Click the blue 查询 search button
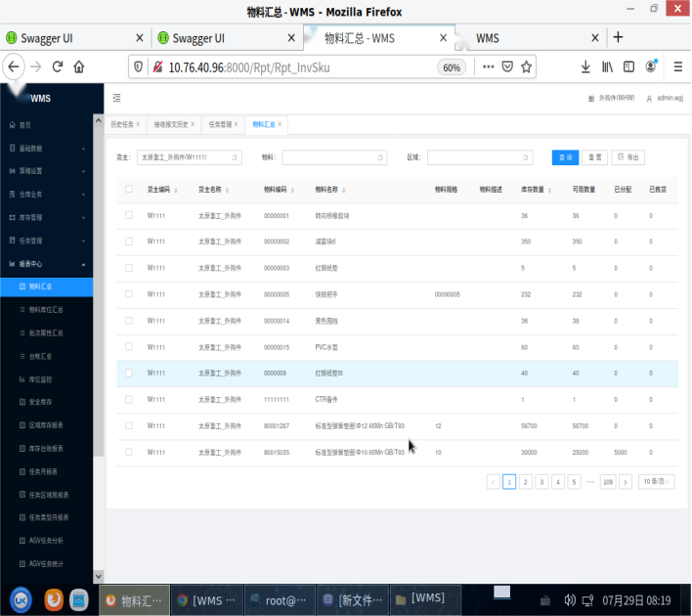The image size is (692, 616). coord(565,157)
